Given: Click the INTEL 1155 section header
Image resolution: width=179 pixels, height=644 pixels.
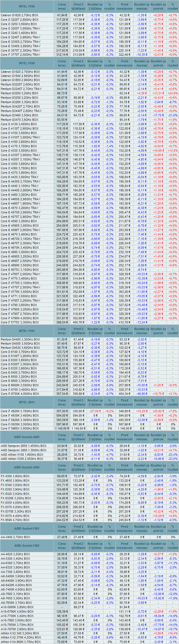Looking at the screenshot, I should [x=27, y=6].
